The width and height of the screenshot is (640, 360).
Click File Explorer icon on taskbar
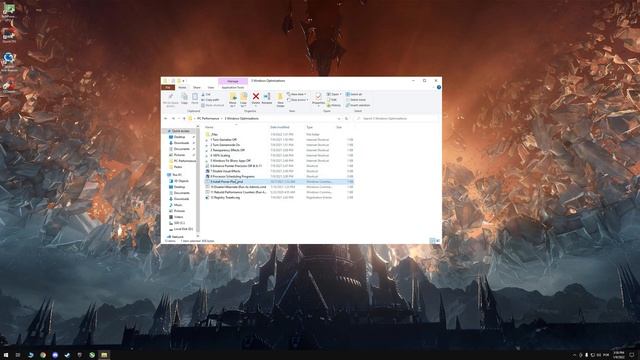click(104, 355)
